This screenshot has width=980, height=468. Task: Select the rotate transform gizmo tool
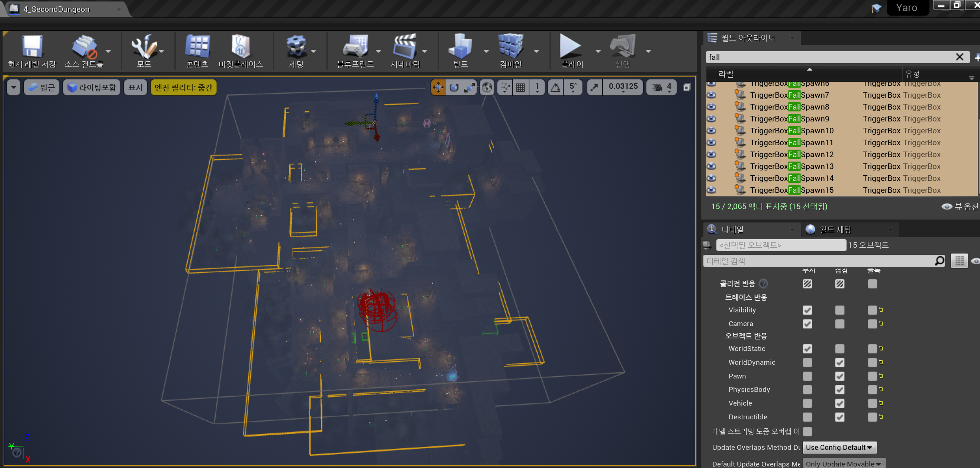pos(454,88)
